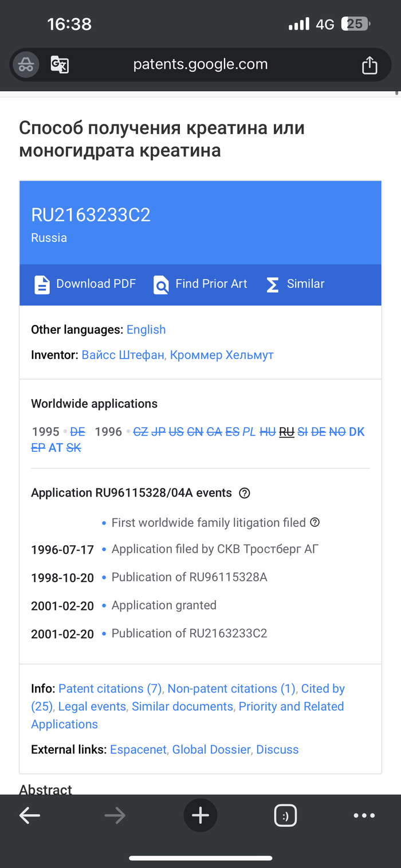Tap the patents.google.com address field
401x868 pixels.
200,65
